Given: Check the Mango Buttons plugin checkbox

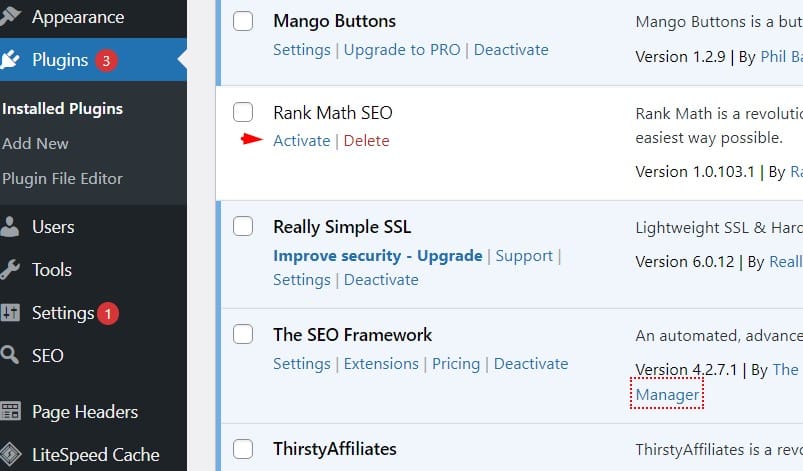Looking at the screenshot, I should click(x=243, y=21).
